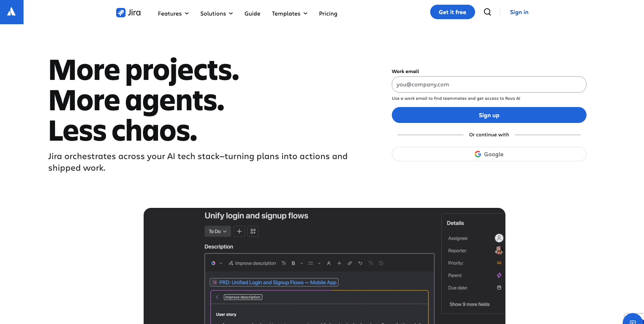Viewport: 644px width, 324px height.
Task: Click the 'User story' text
Action: pyautogui.click(x=226, y=314)
